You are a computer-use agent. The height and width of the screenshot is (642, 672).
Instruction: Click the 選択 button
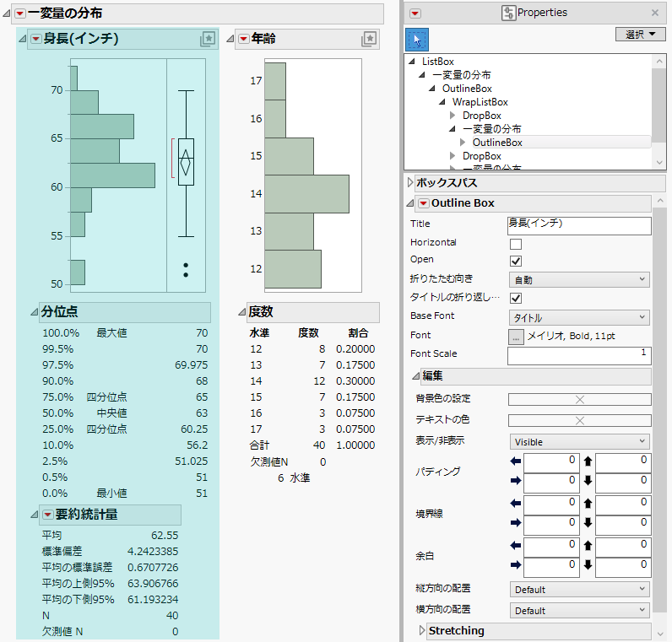pyautogui.click(x=641, y=35)
